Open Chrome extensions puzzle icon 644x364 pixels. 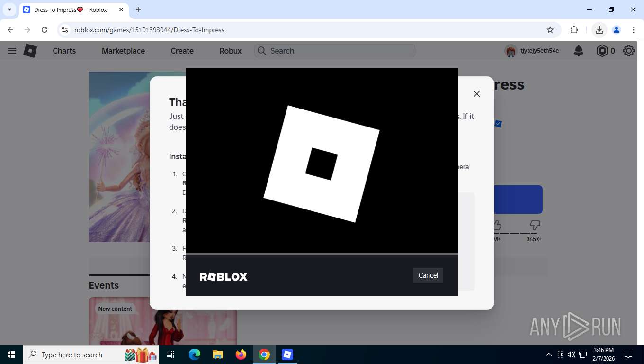tap(574, 30)
